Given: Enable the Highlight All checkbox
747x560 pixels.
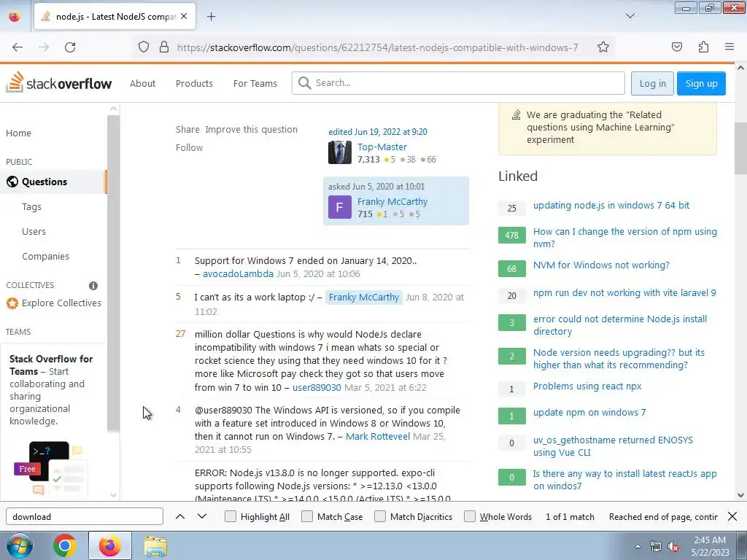Looking at the screenshot, I should pyautogui.click(x=230, y=517).
